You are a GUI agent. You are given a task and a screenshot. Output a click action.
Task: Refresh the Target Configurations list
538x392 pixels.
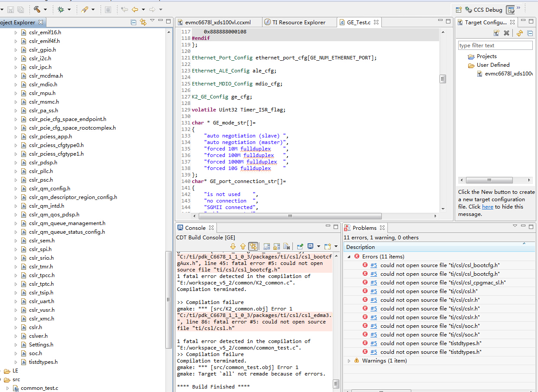tap(519, 33)
